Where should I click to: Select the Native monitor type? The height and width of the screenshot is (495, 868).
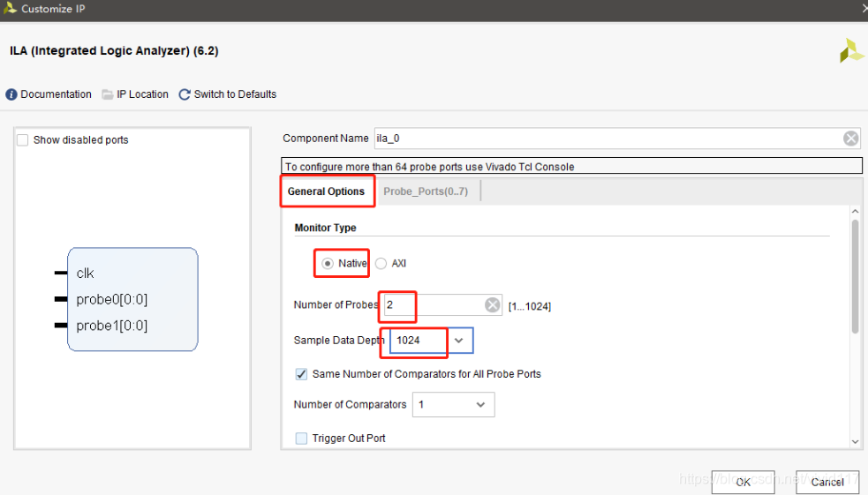point(328,263)
